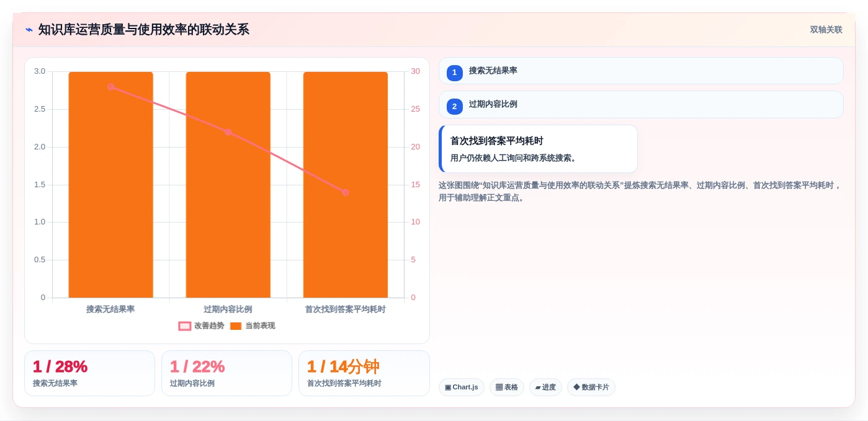Click the right axis value 15
Image resolution: width=868 pixels, height=421 pixels.
coord(415,184)
